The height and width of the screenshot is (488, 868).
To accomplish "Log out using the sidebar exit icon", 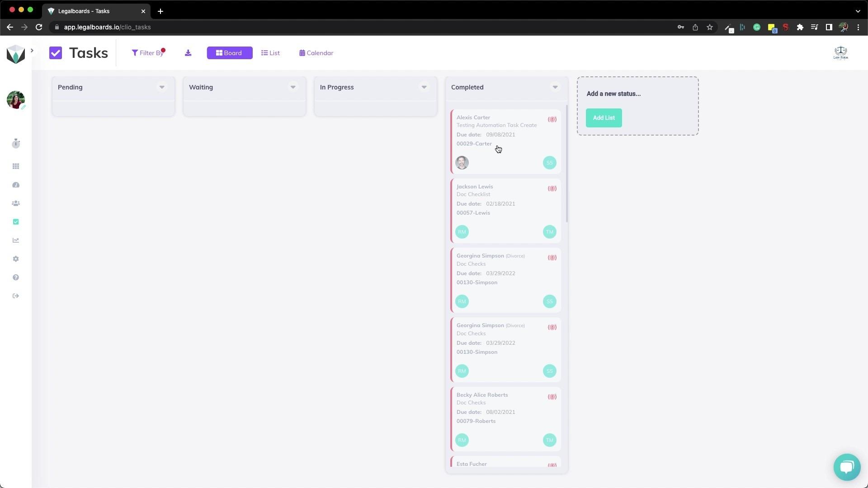I will [x=16, y=296].
